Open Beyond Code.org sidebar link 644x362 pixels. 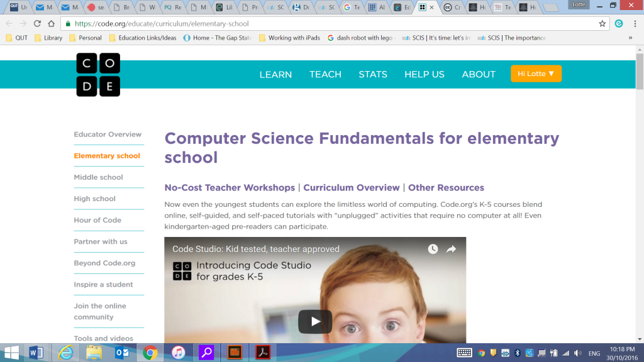pos(104,263)
